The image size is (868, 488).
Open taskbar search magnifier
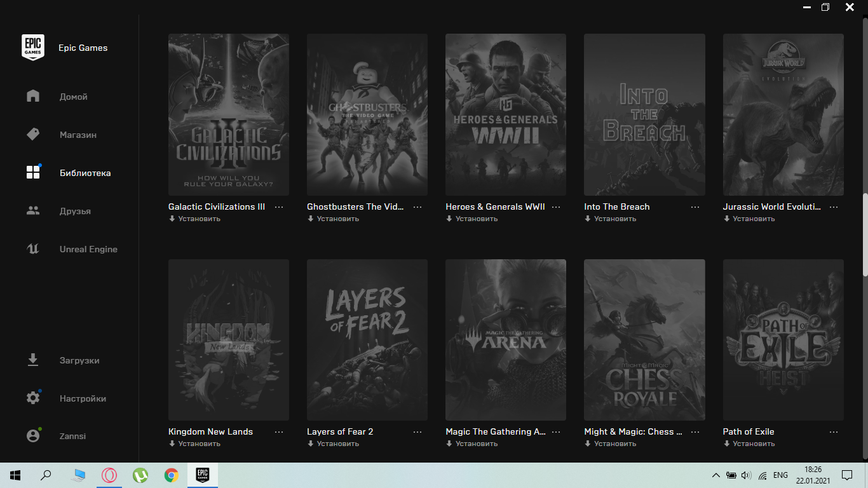pos(46,475)
